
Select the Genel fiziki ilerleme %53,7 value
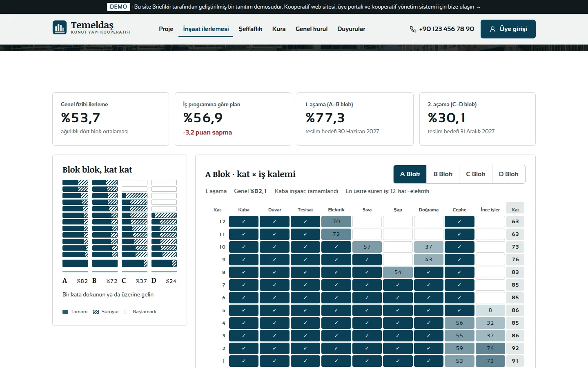(80, 118)
